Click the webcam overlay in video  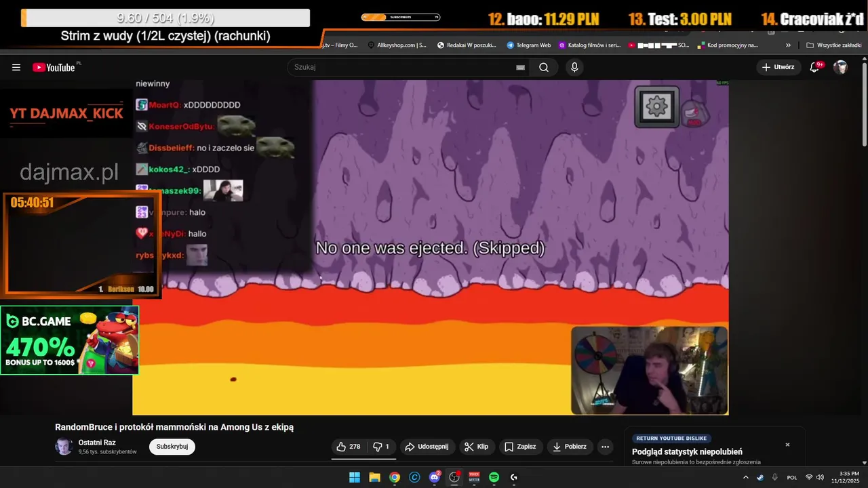point(650,370)
